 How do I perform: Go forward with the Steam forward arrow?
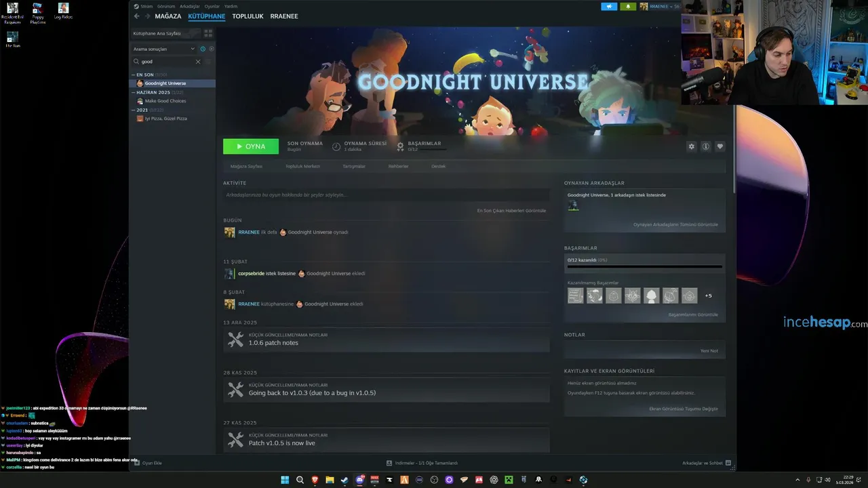point(147,16)
